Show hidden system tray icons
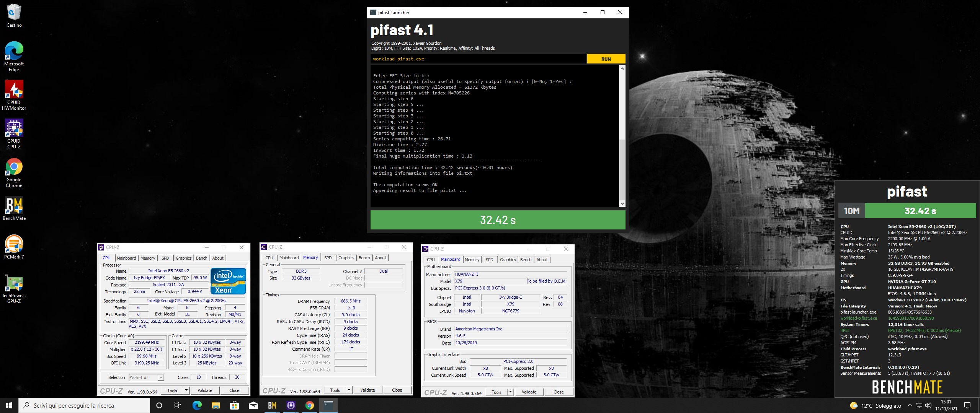980x413 pixels. tap(910, 405)
